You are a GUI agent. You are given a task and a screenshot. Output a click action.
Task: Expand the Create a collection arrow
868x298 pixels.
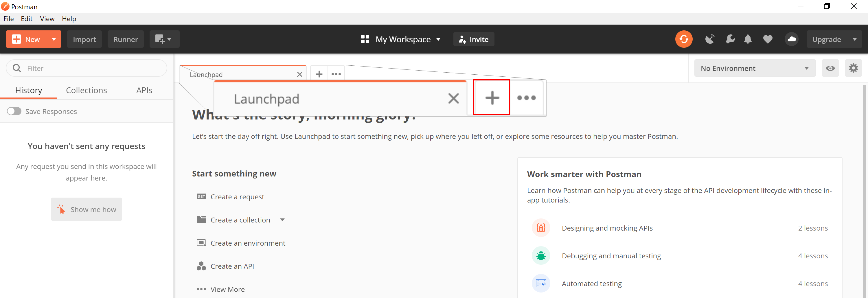pyautogui.click(x=282, y=220)
